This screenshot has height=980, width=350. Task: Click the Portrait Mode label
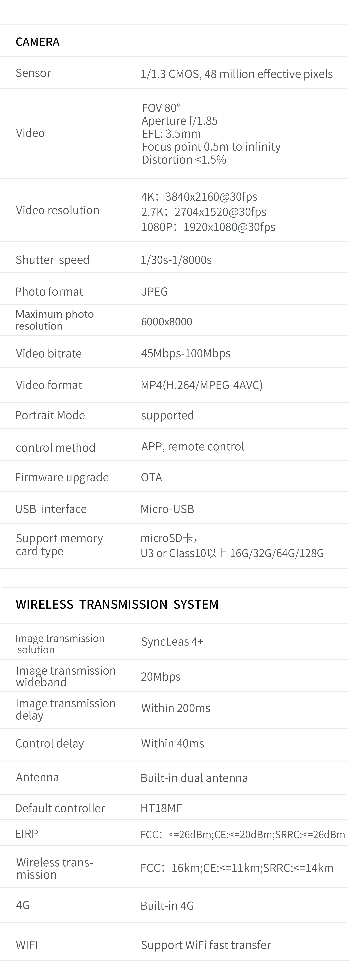50,415
